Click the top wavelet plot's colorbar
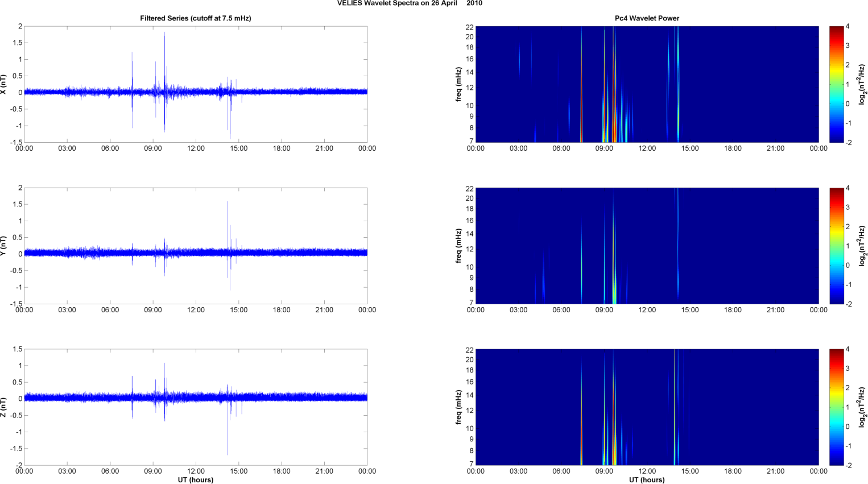 pos(836,84)
